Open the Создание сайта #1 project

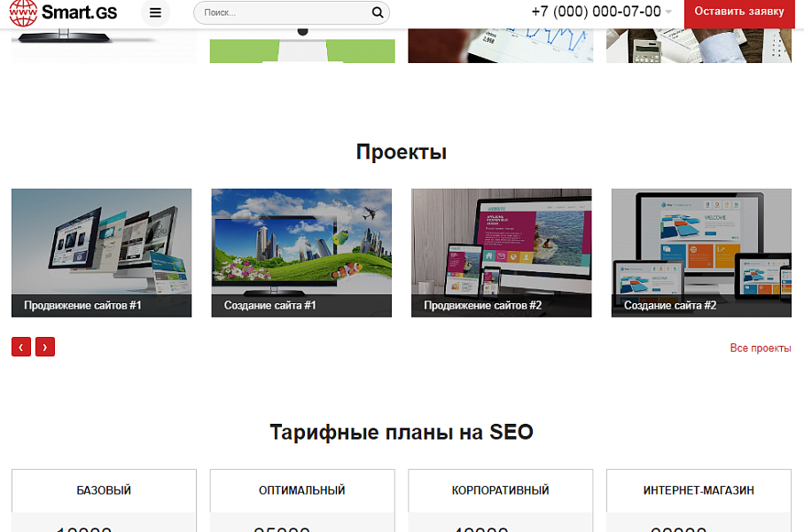301,252
